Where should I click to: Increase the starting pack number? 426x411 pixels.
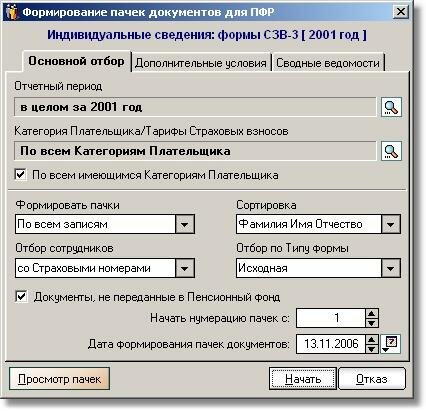point(372,313)
